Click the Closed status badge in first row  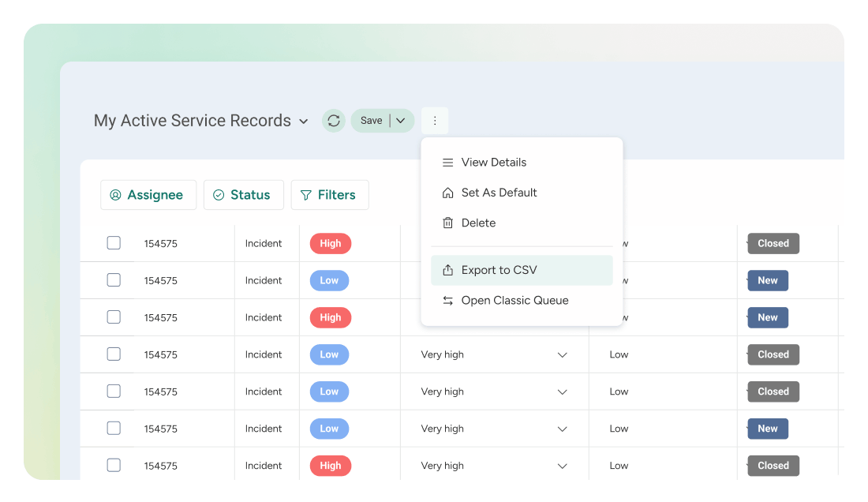[x=773, y=243]
